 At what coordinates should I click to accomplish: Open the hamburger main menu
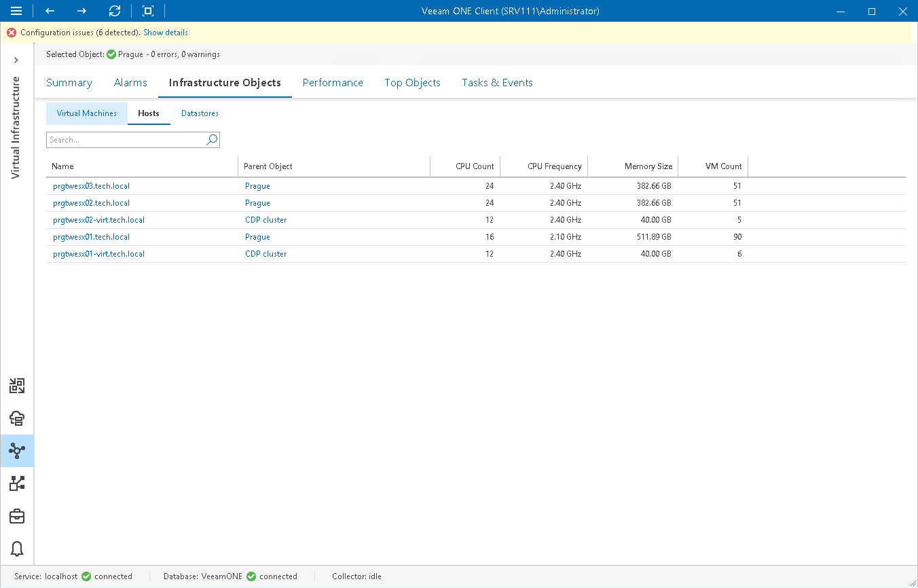[16, 11]
